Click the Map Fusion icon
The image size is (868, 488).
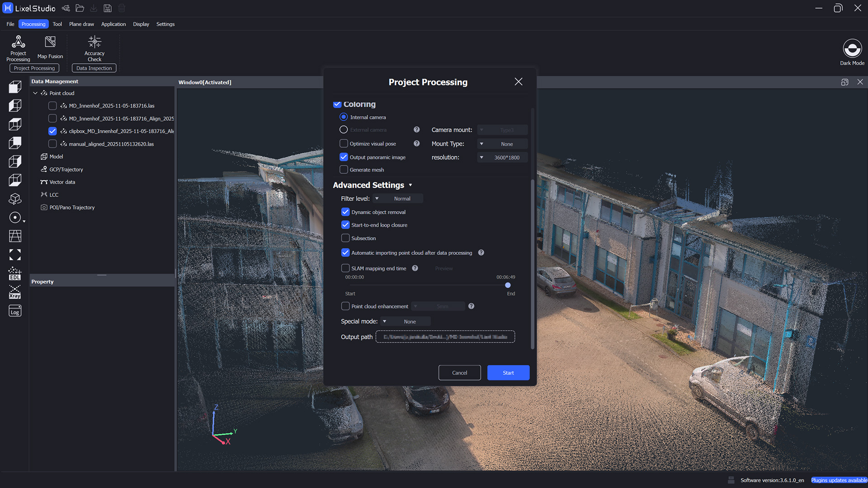(50, 42)
